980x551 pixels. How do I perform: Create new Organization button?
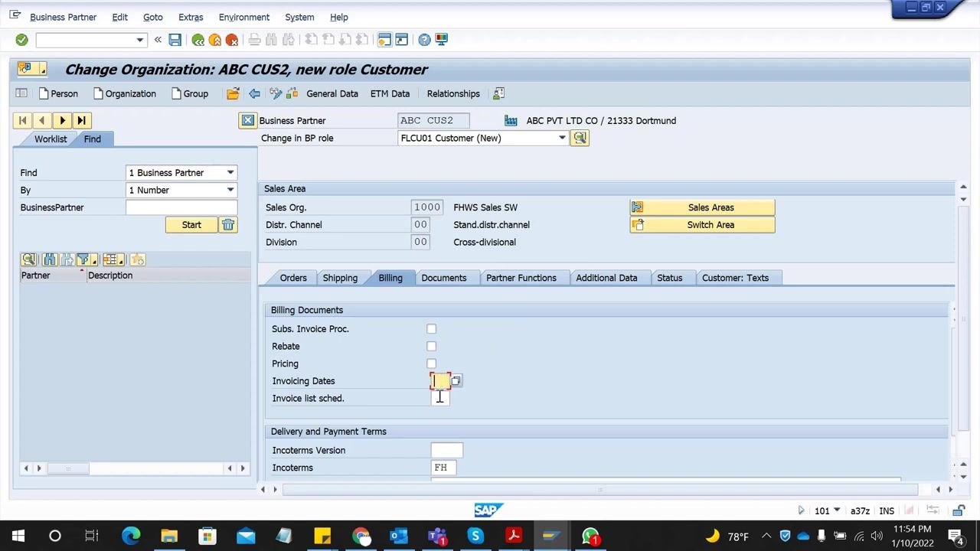click(124, 93)
